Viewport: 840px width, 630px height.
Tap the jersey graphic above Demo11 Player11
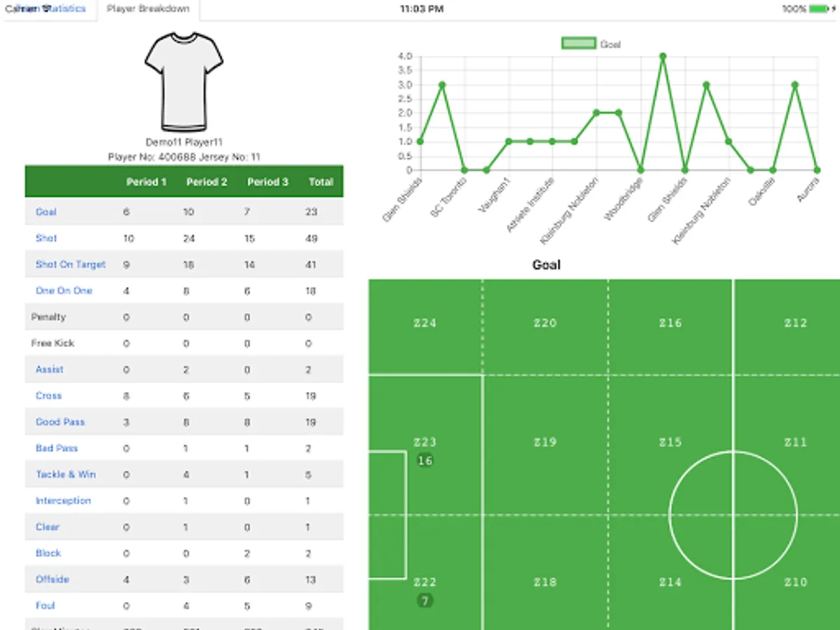(x=183, y=80)
